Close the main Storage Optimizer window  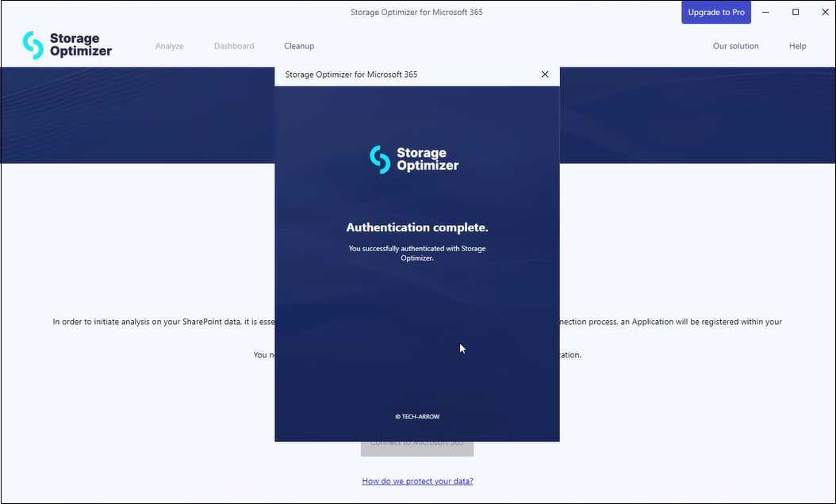pos(825,12)
